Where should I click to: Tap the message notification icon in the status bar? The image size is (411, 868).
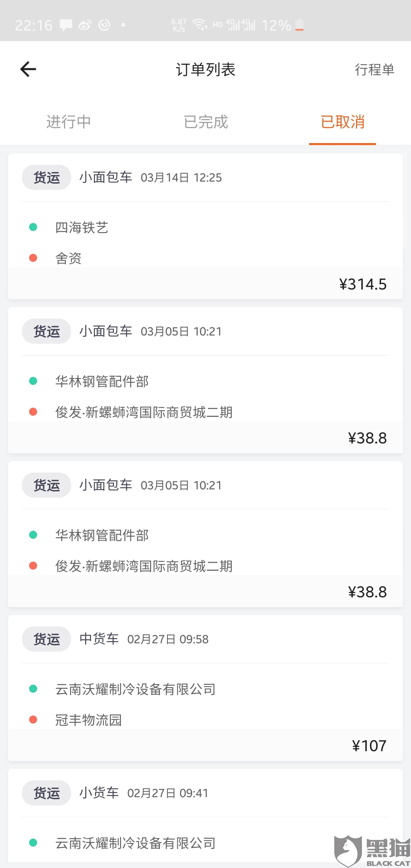[66, 25]
